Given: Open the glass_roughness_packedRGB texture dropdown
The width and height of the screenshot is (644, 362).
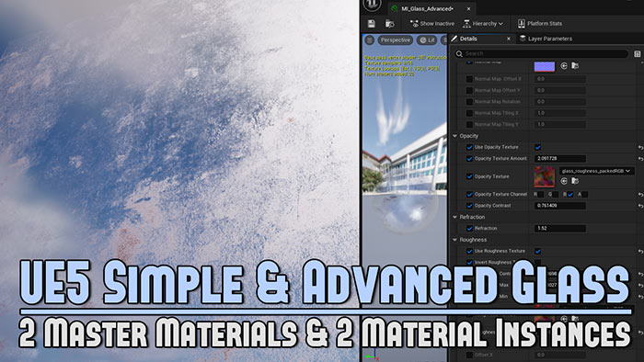Looking at the screenshot, I should coord(596,171).
